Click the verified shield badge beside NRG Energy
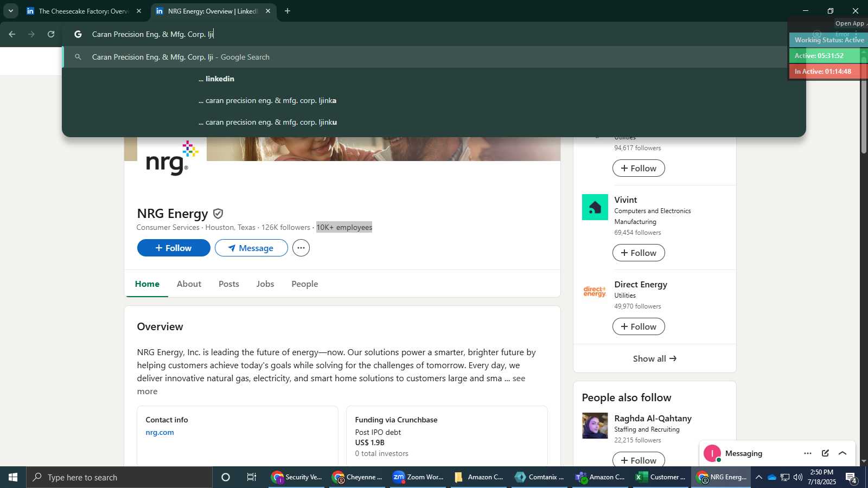 [x=218, y=214]
